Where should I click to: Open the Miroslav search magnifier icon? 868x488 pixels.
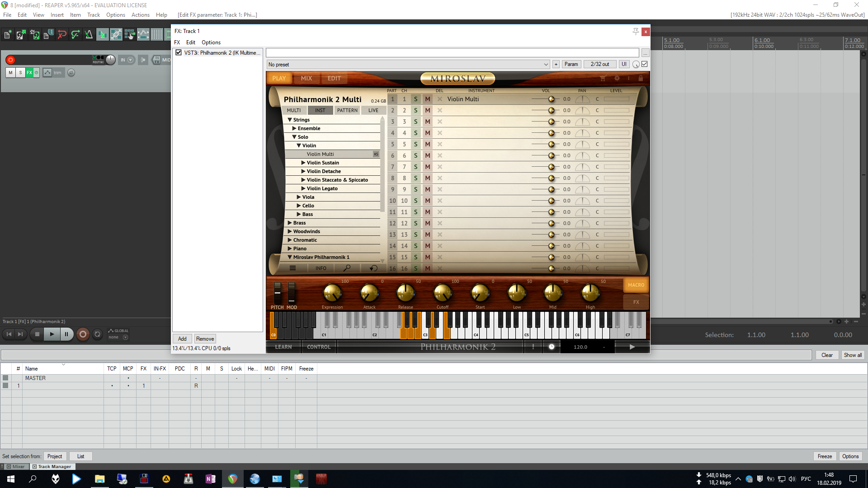tap(347, 268)
